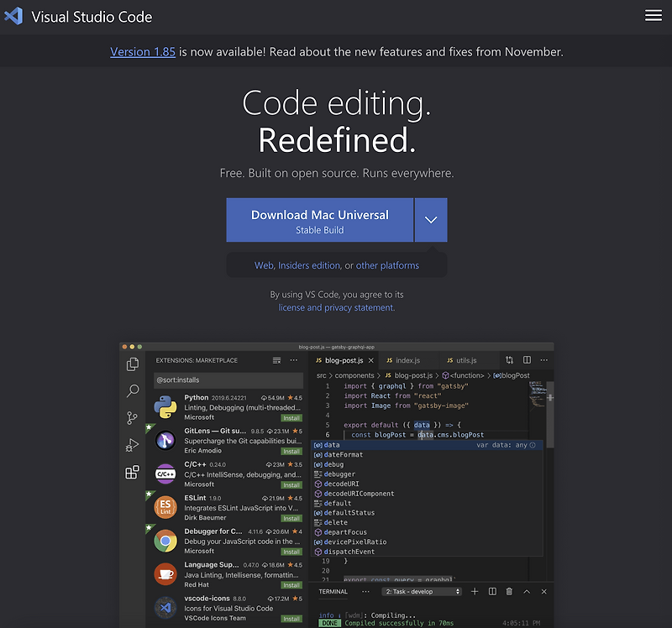Open the Web edition link
672x628 pixels.
264,265
